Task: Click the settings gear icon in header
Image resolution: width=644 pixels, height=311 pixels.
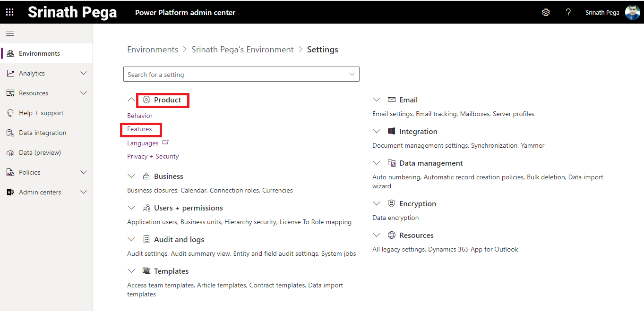Action: pyautogui.click(x=546, y=12)
